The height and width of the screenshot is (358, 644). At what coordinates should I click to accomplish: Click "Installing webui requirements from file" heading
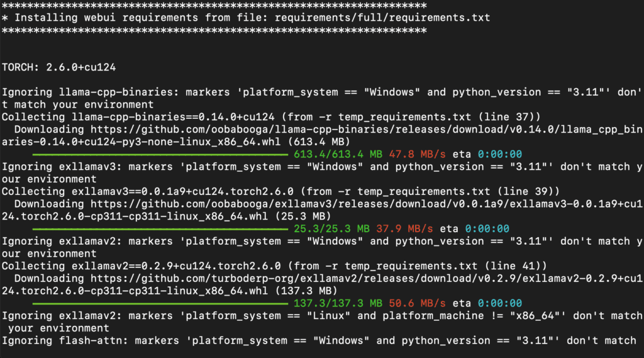pyautogui.click(x=135, y=18)
